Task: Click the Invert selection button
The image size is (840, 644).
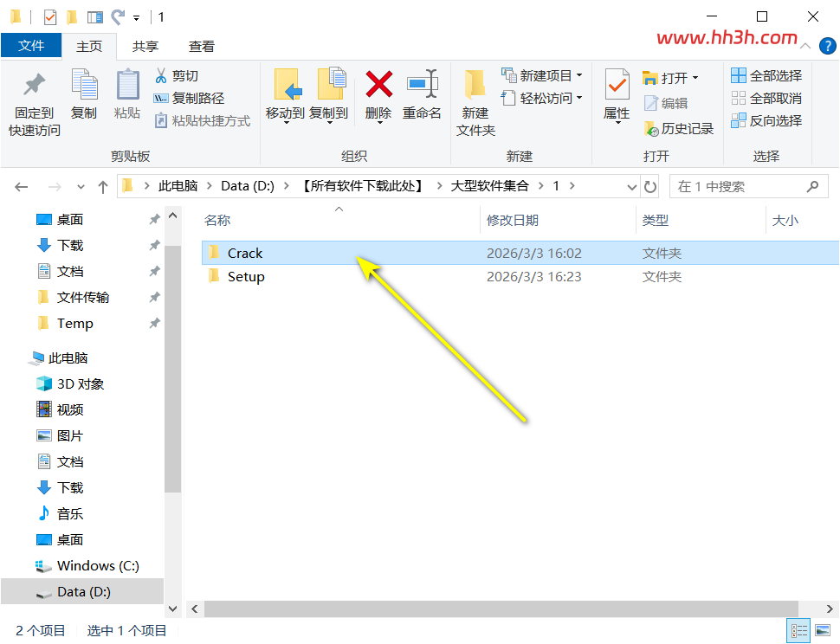Action: click(x=766, y=120)
